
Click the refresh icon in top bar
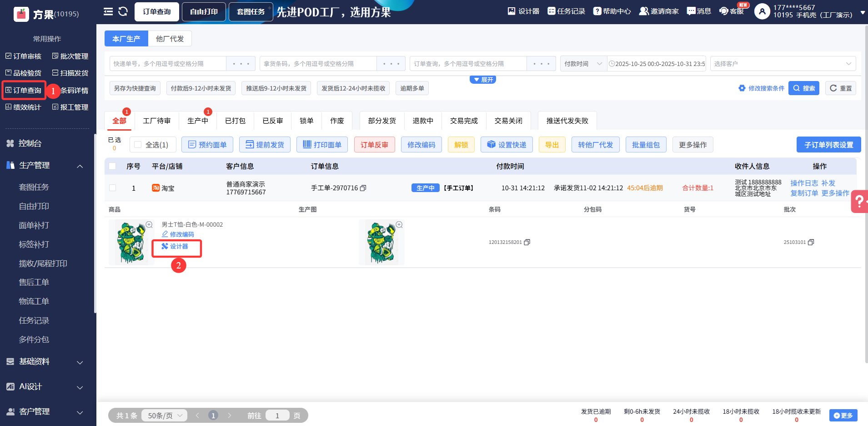click(x=123, y=11)
